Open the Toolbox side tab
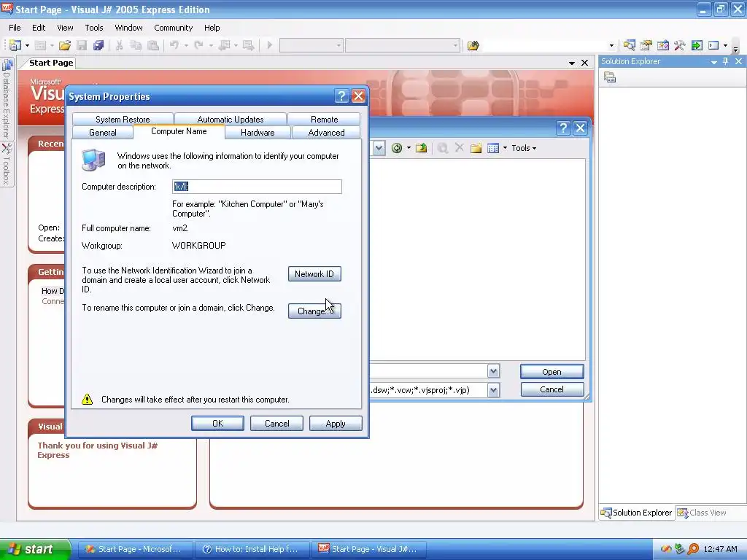Screen dimensions: 747x560 coord(6,163)
